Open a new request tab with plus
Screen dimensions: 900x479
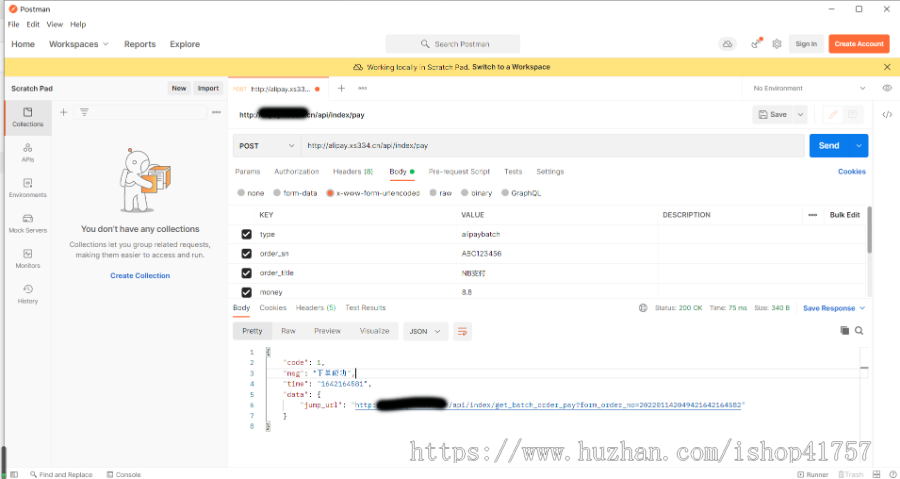pos(341,88)
